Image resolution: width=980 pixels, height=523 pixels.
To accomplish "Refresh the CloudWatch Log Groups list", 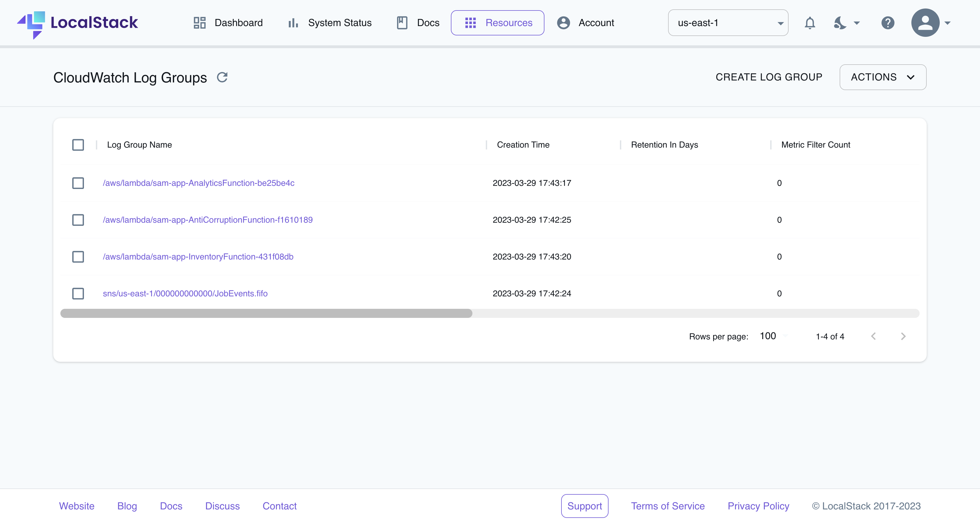I will (222, 77).
